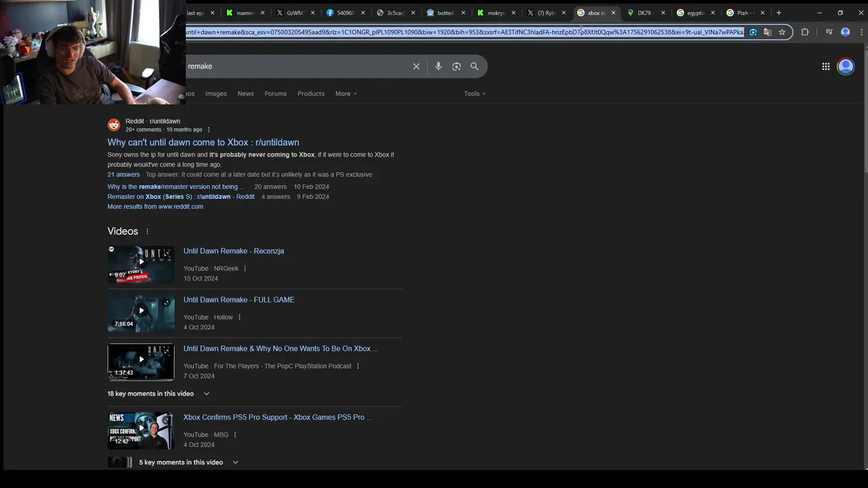Bookmark this page with the star icon
The image size is (868, 488).
[x=782, y=32]
